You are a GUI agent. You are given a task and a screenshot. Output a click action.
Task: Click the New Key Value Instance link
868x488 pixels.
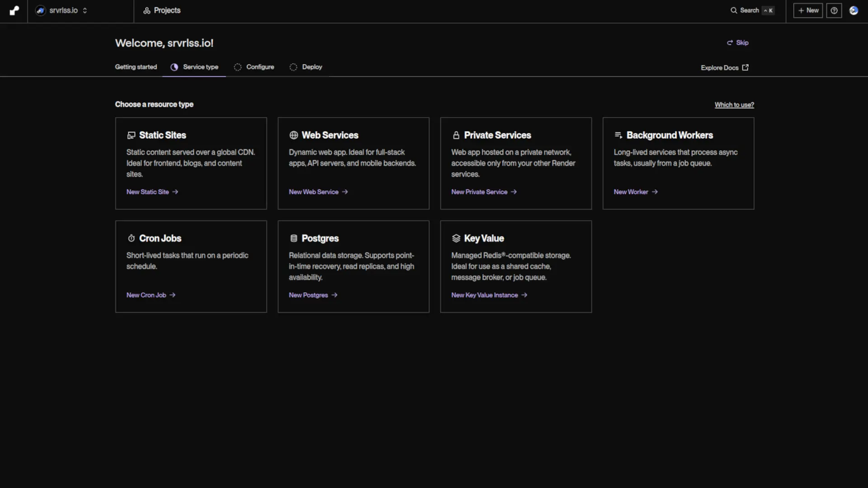click(489, 295)
